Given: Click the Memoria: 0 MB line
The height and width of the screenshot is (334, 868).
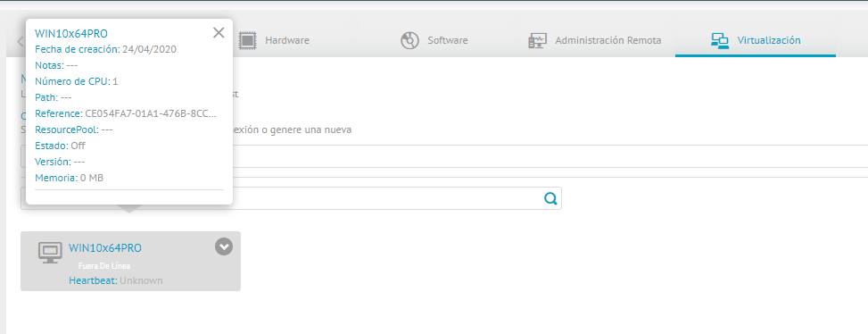Looking at the screenshot, I should click(70, 178).
